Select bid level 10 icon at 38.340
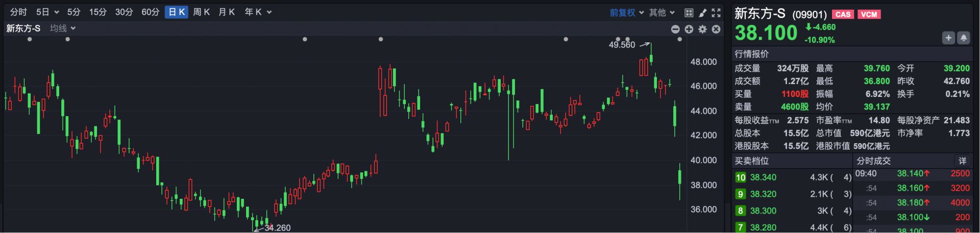This screenshot has height=233, width=980. [x=740, y=177]
